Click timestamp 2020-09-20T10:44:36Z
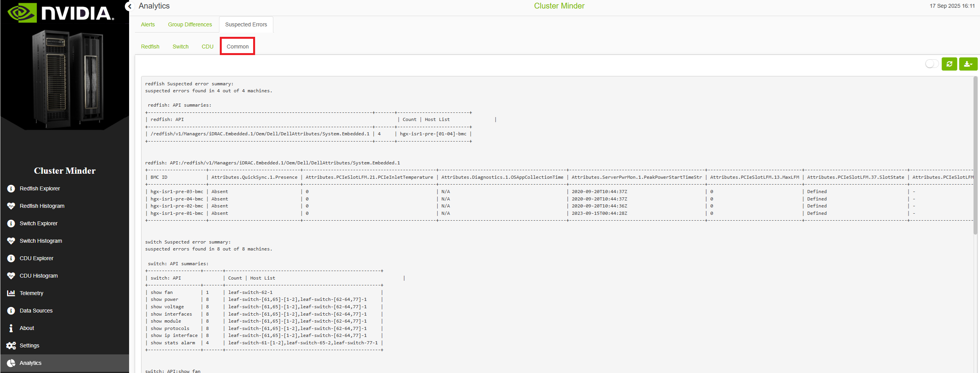The height and width of the screenshot is (373, 980). pos(599,206)
